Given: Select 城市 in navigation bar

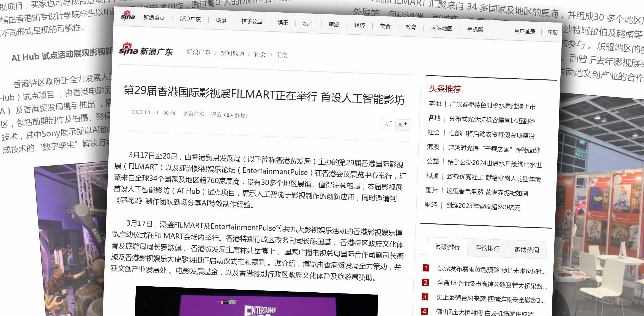Looking at the screenshot, I should [x=308, y=23].
